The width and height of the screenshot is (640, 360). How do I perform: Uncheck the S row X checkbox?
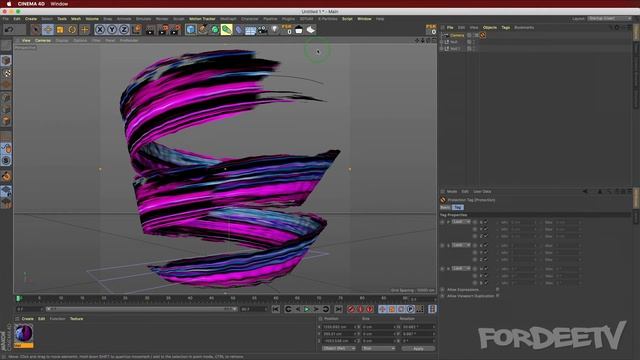(486, 245)
